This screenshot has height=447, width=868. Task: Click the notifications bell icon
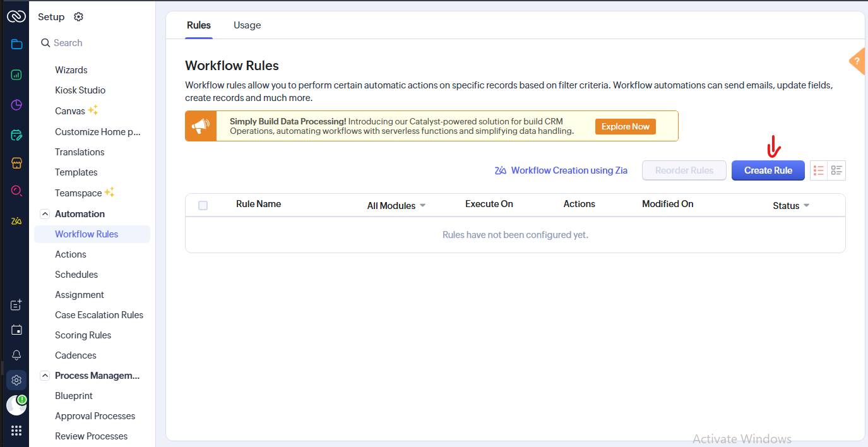point(16,355)
